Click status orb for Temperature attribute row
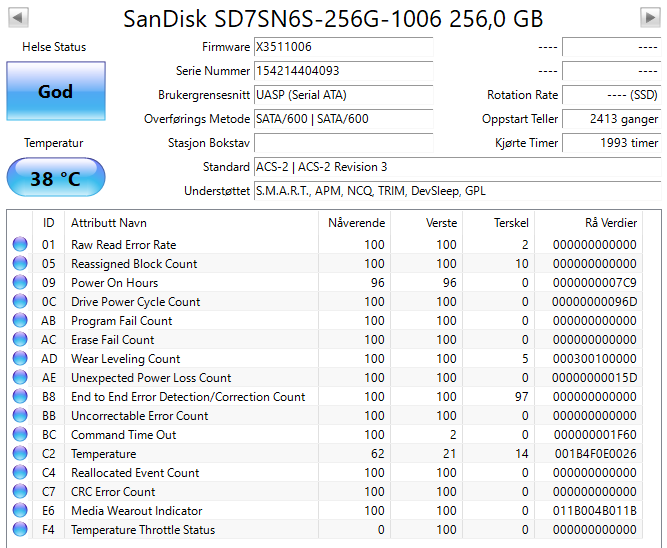Screen dimensions: 667x548 [x=20, y=453]
